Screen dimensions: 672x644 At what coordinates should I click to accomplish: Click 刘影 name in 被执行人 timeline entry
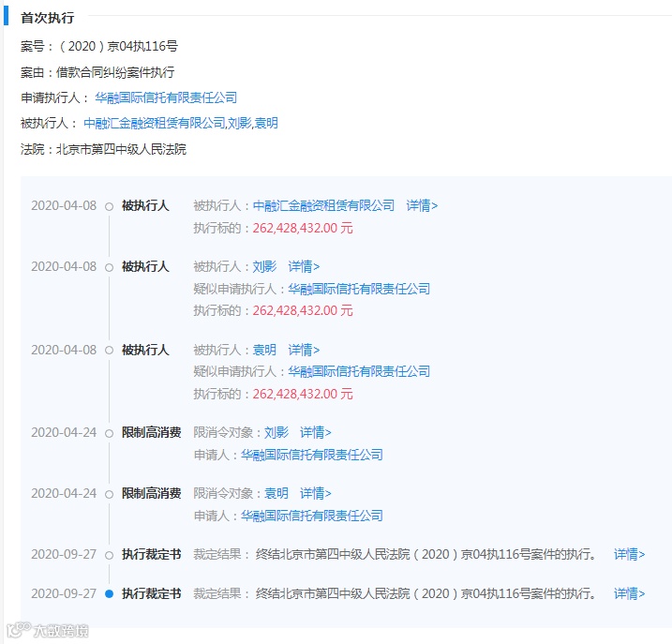coord(264,266)
